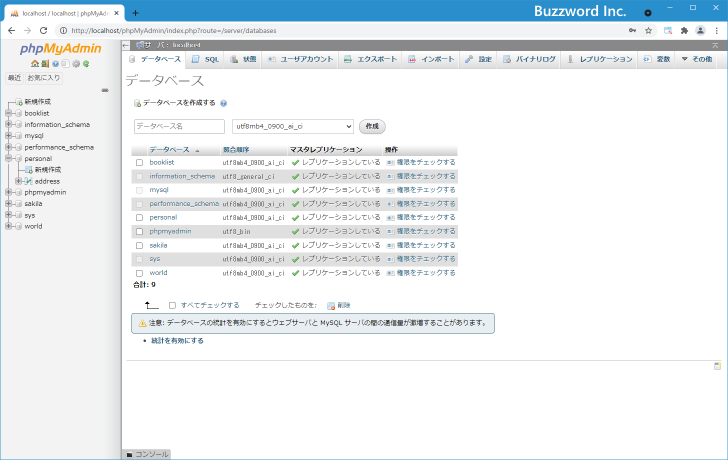The height and width of the screenshot is (460, 728).
Task: Collapse the personal database tree node
Action: click(x=8, y=158)
